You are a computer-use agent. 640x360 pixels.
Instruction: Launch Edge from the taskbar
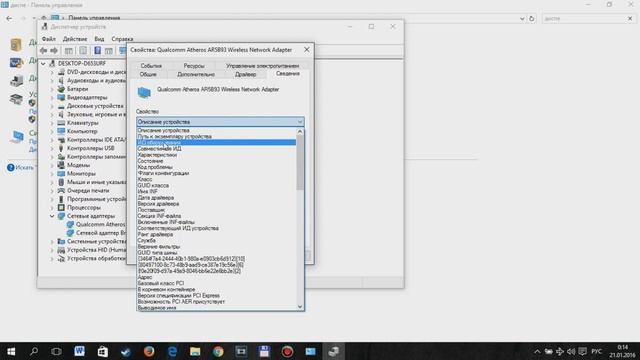click(172, 351)
